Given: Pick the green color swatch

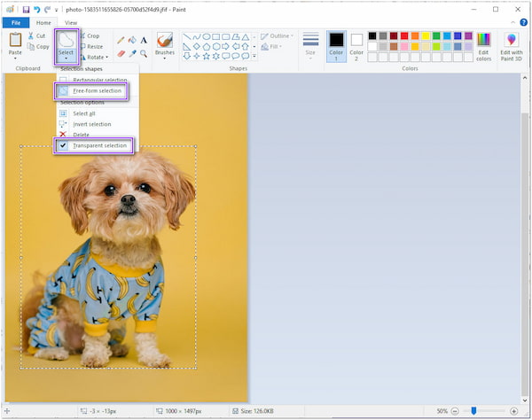Looking at the screenshot, I should coord(436,35).
